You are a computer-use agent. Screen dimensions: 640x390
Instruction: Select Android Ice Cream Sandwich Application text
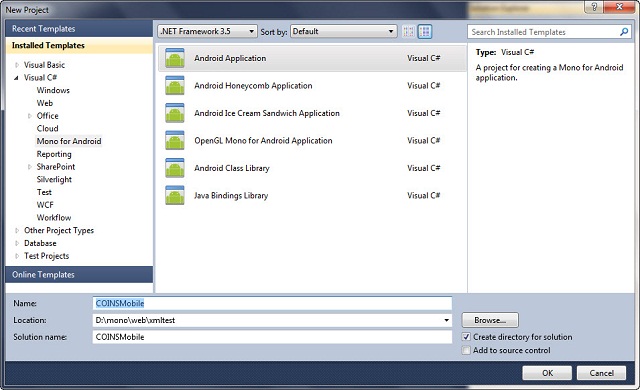point(267,113)
